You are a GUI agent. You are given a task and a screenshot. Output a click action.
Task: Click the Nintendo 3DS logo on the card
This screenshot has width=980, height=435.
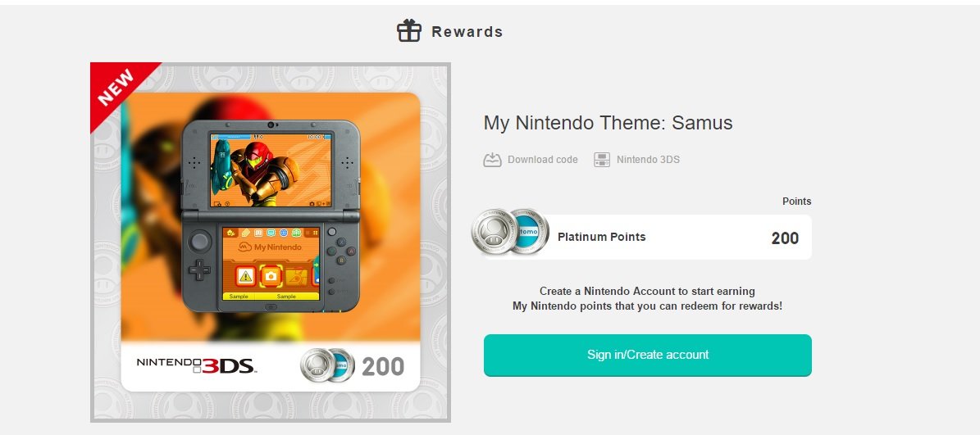tap(195, 365)
